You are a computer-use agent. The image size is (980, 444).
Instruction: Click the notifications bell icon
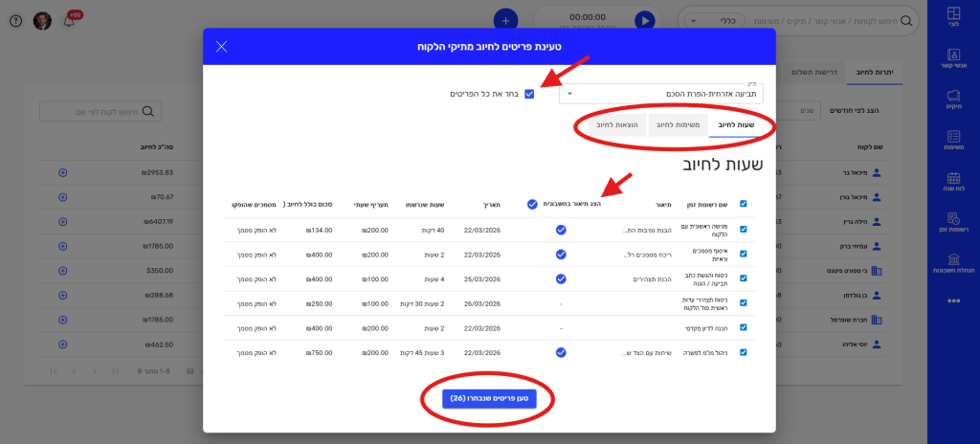click(x=69, y=20)
